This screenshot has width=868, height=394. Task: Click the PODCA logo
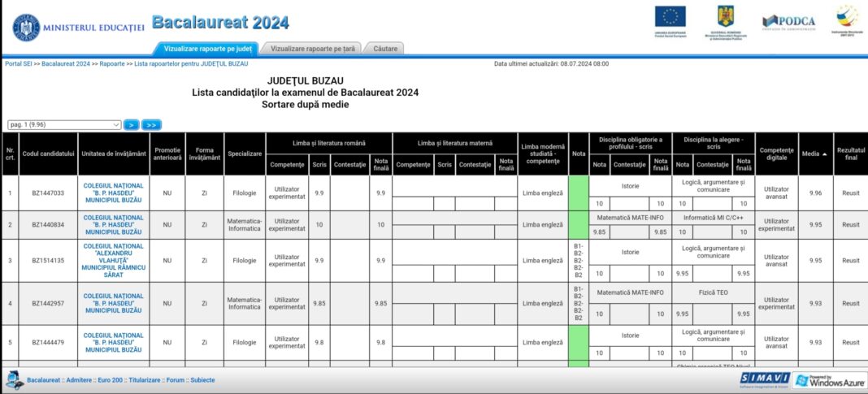788,22
